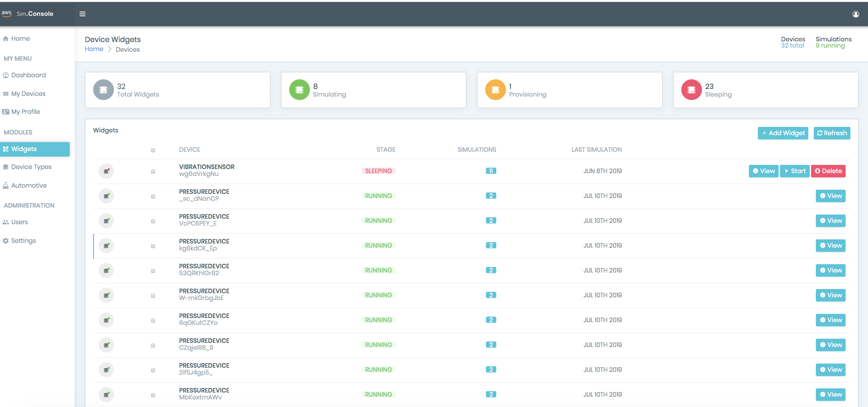
Task: Refresh the widgets list
Action: pos(832,133)
